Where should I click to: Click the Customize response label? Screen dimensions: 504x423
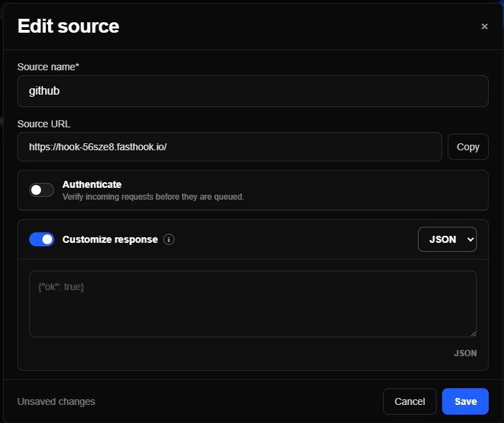[110, 239]
